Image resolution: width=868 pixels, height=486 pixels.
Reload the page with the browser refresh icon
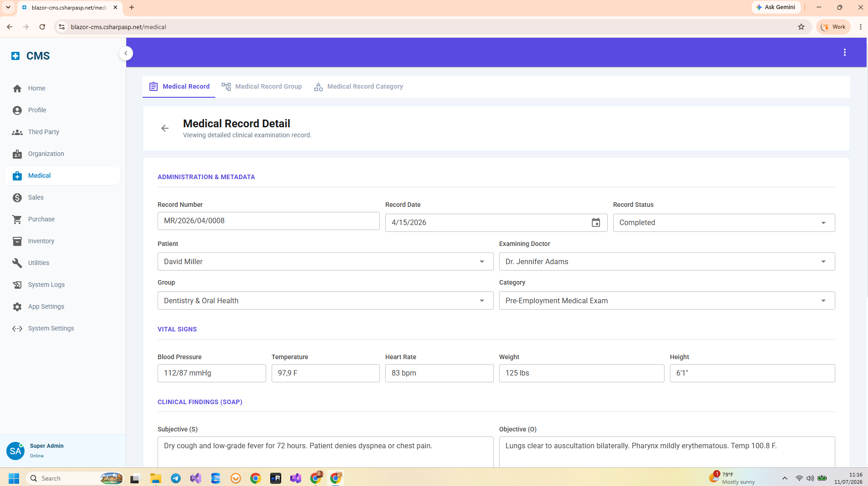(x=42, y=27)
